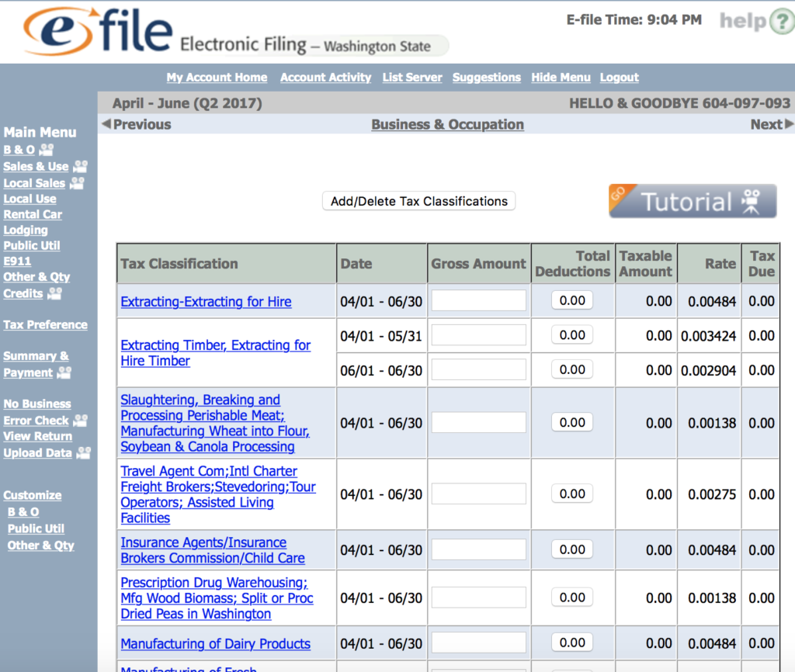Open the Tutorial video button
The height and width of the screenshot is (672, 795).
[693, 202]
